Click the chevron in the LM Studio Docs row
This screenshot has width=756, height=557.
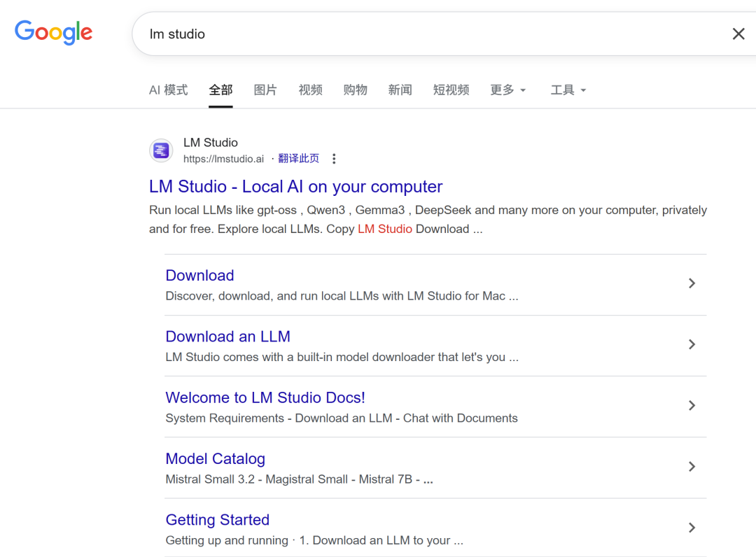(692, 405)
